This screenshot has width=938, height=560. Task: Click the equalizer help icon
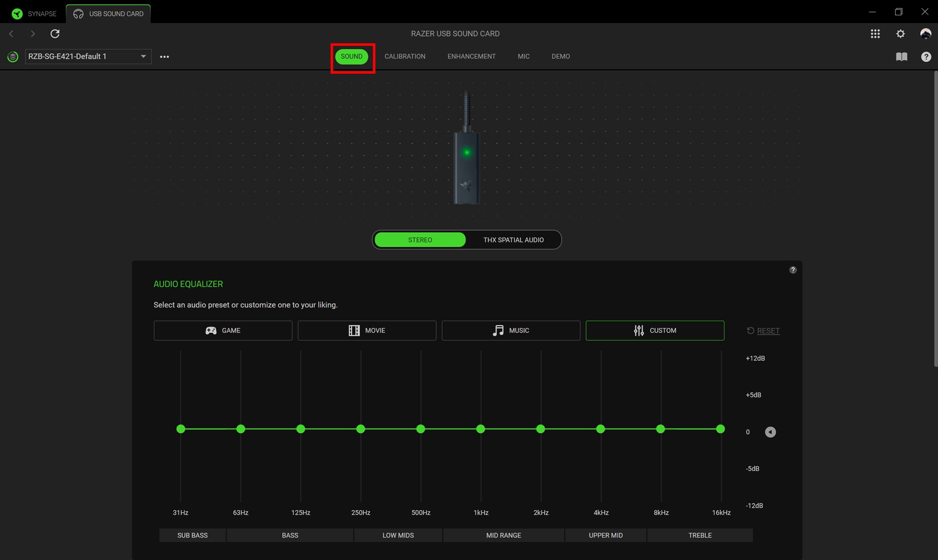[793, 270]
